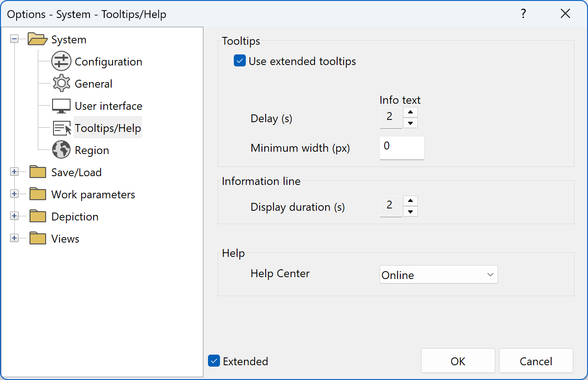Select the Region globe icon
The height and width of the screenshot is (380, 588).
pyautogui.click(x=61, y=150)
